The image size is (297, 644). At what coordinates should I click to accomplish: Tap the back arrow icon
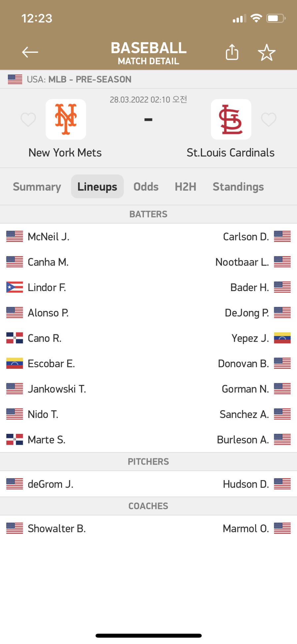click(x=30, y=52)
